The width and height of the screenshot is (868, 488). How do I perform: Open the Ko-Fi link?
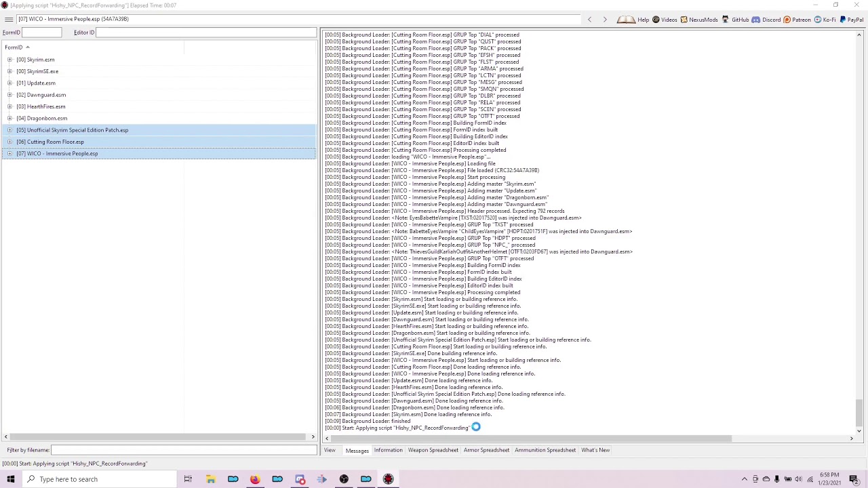pyautogui.click(x=825, y=20)
